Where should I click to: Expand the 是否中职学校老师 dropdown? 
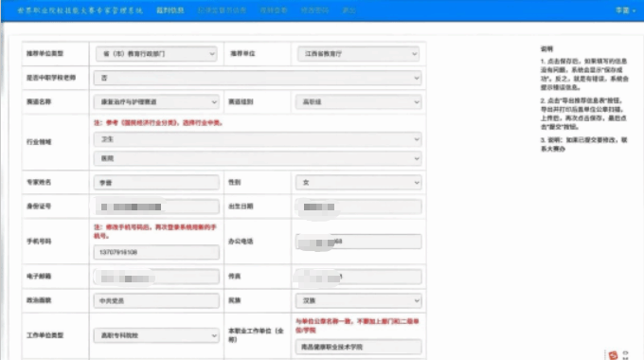(258, 78)
